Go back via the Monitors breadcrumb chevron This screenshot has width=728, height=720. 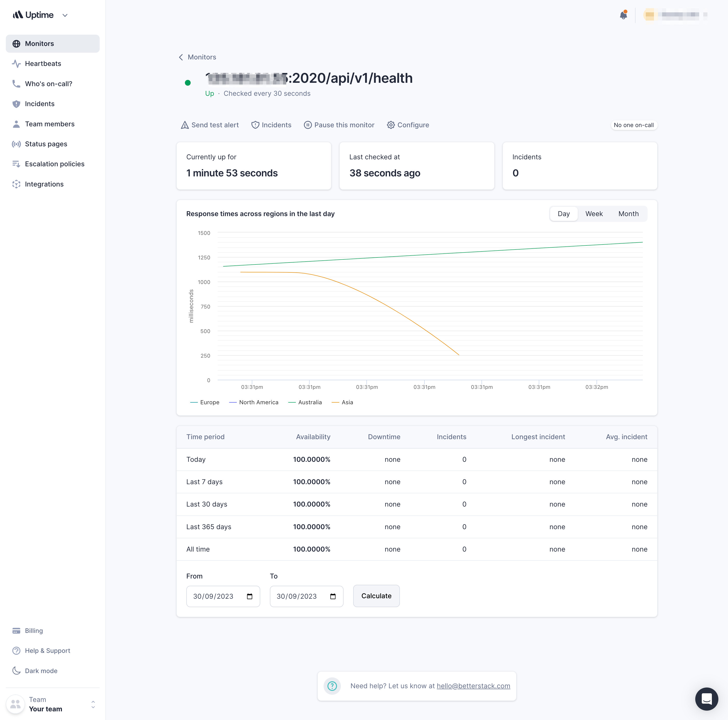coord(181,57)
